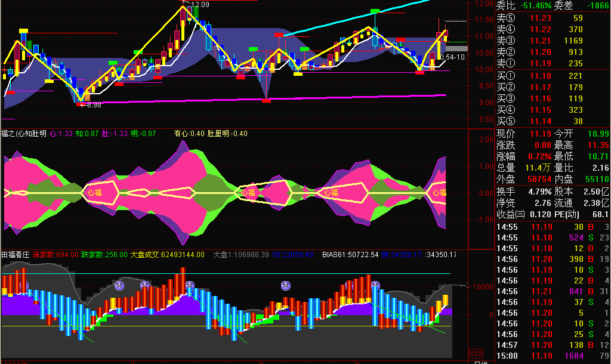Click the BIAS61:50722.54 indicator label
Image resolution: width=611 pixels, height=364 pixels.
click(x=350, y=255)
